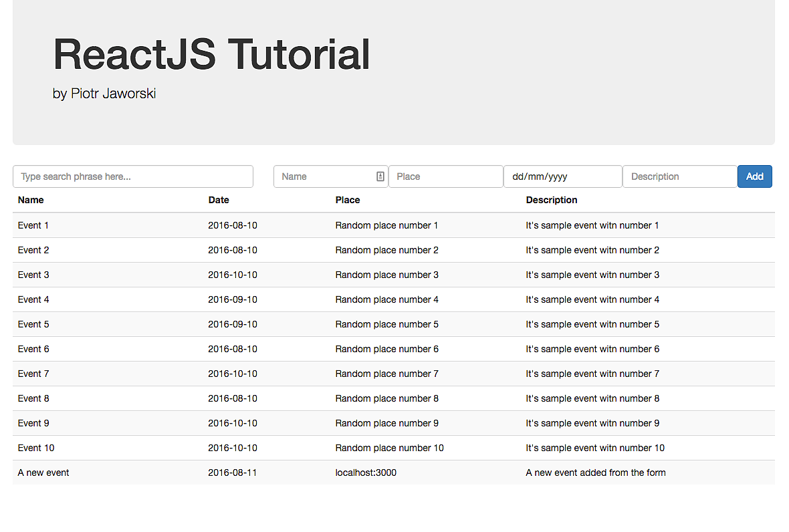Select the 'Event 5' name cell
789x532 pixels.
click(x=33, y=324)
